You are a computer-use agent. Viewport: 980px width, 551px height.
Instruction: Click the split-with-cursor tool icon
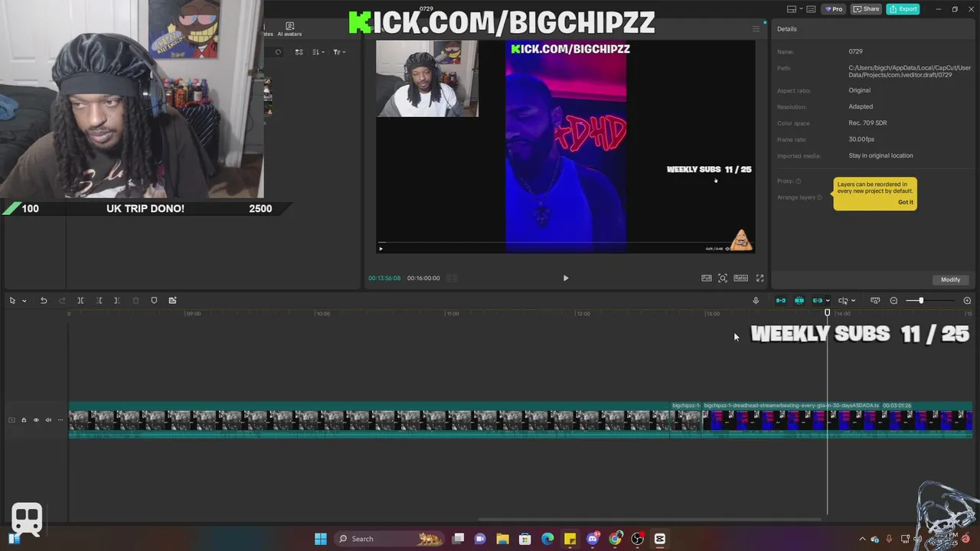click(842, 301)
